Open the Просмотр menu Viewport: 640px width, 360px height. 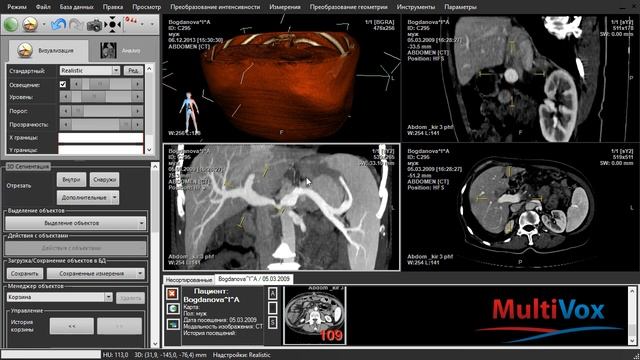tap(147, 7)
